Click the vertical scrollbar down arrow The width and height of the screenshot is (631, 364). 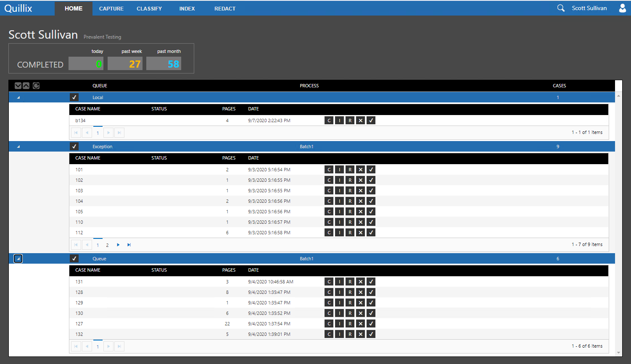click(618, 353)
